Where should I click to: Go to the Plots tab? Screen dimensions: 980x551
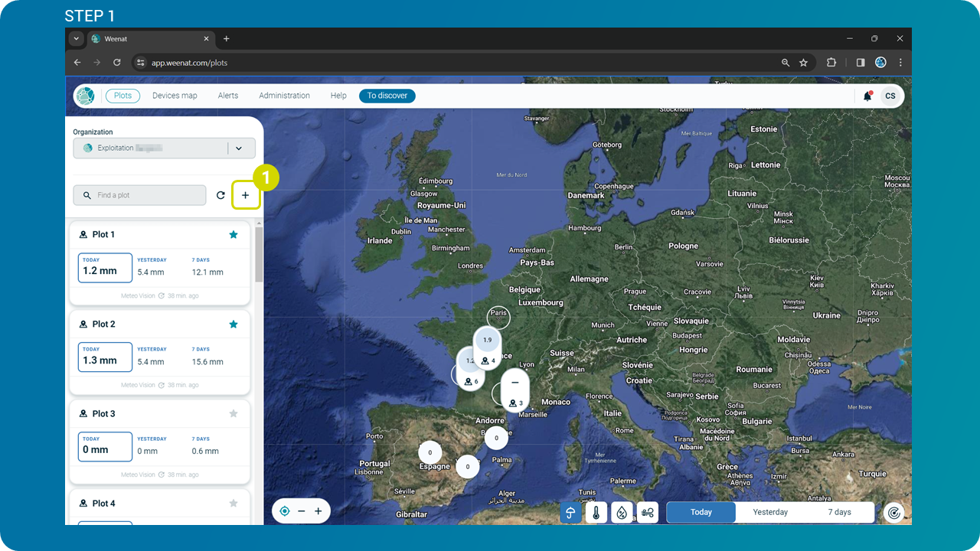click(122, 96)
